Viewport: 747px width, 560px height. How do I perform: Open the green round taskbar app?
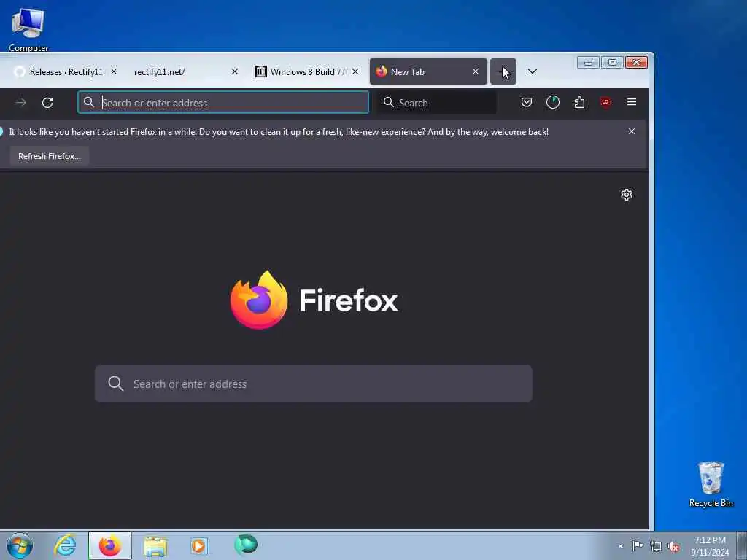click(x=246, y=545)
